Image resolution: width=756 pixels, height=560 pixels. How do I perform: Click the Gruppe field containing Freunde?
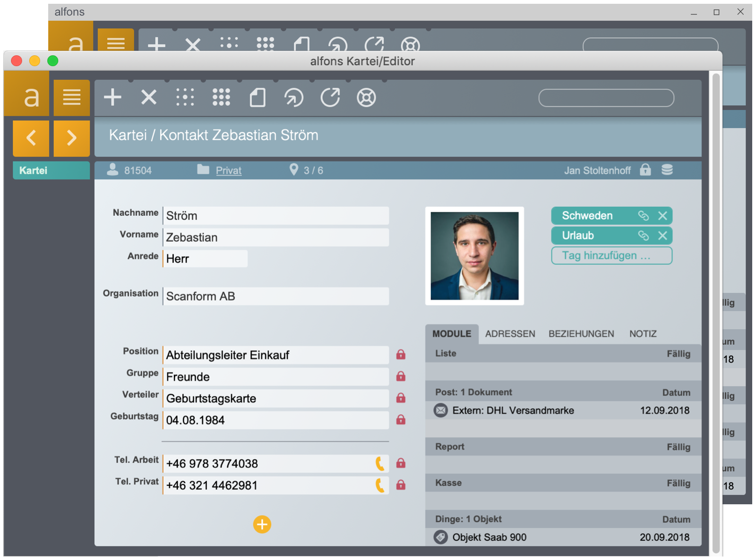tap(276, 377)
